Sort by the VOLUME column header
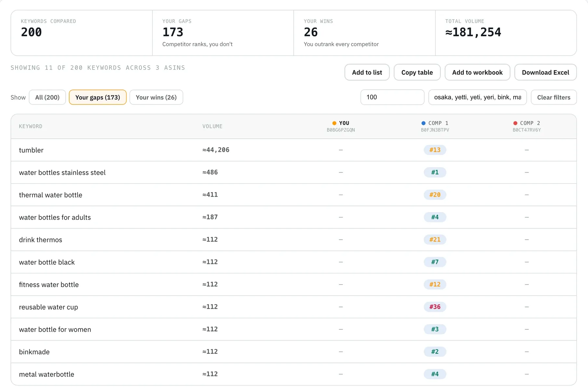This screenshot has height=388, width=588. point(212,126)
